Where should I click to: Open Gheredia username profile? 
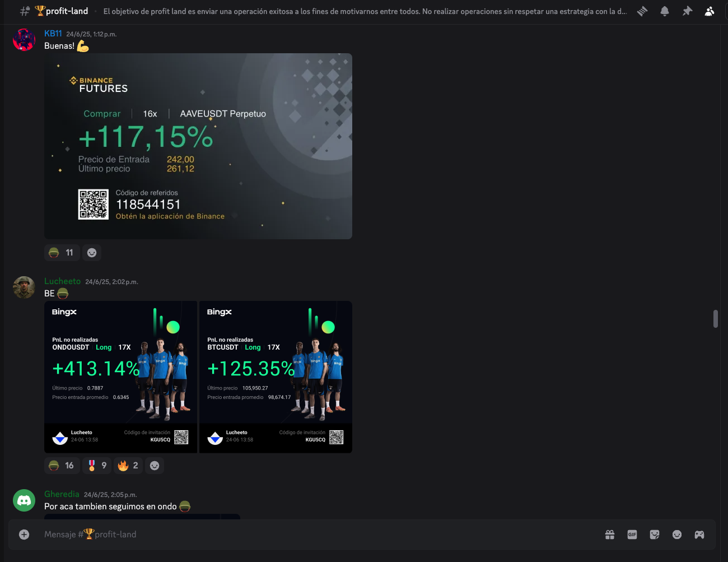click(x=62, y=494)
